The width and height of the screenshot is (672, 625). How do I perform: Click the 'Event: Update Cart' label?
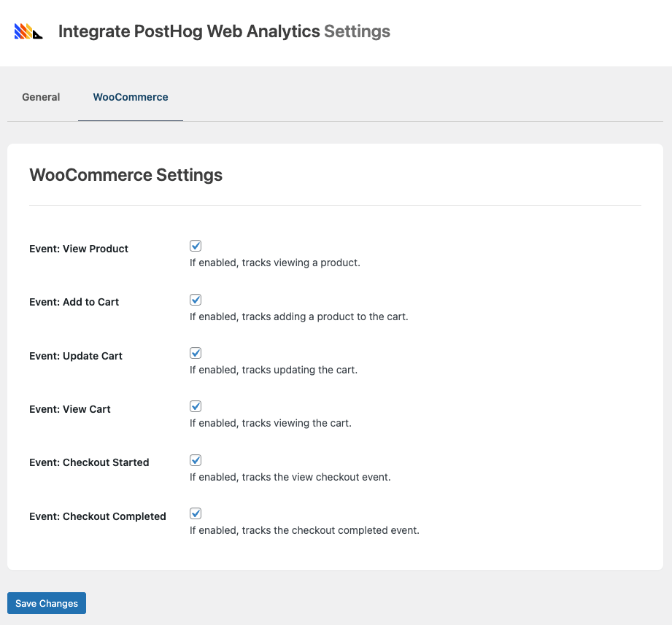76,356
